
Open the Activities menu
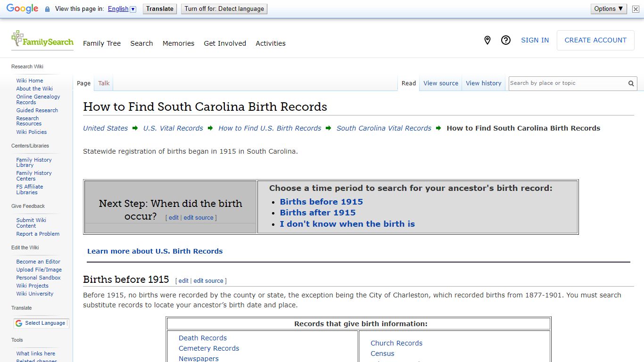271,43
